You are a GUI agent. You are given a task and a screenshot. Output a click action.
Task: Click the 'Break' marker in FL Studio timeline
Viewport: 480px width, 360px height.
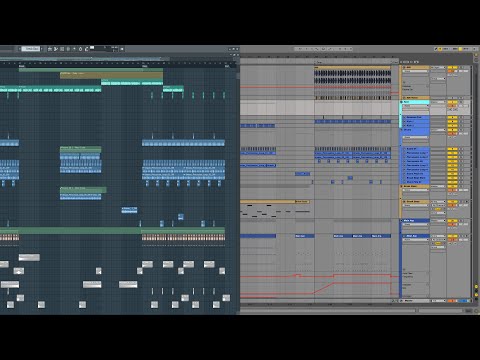(21, 66)
